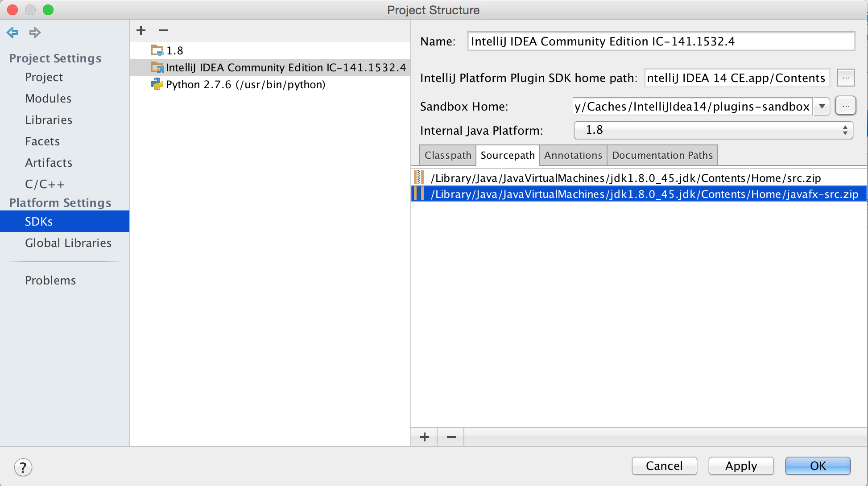Viewport: 868px width, 486px height.
Task: Select the src.zip sourcepath entry
Action: [x=624, y=178]
